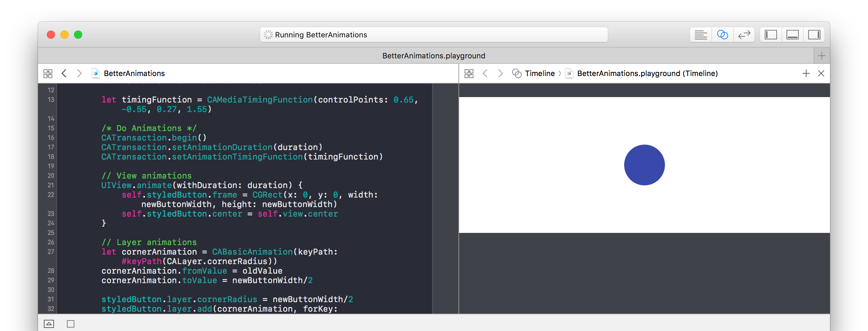Go back in the assistant editor
This screenshot has width=868, height=331.
point(485,73)
